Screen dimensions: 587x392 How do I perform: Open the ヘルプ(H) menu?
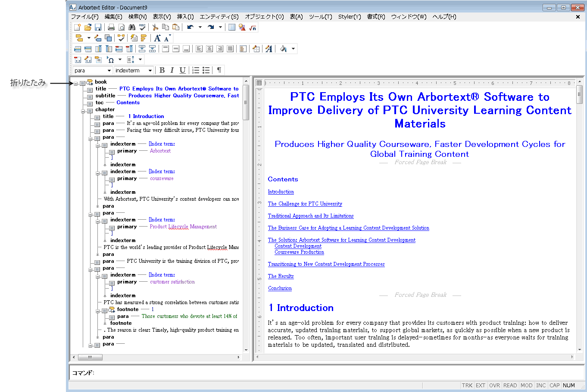[x=444, y=17]
